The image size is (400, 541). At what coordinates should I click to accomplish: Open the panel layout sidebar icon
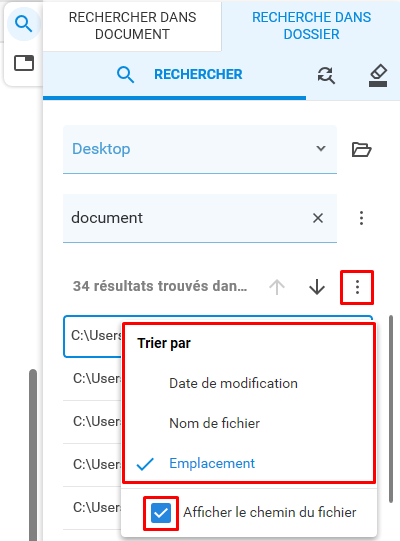pos(23,63)
